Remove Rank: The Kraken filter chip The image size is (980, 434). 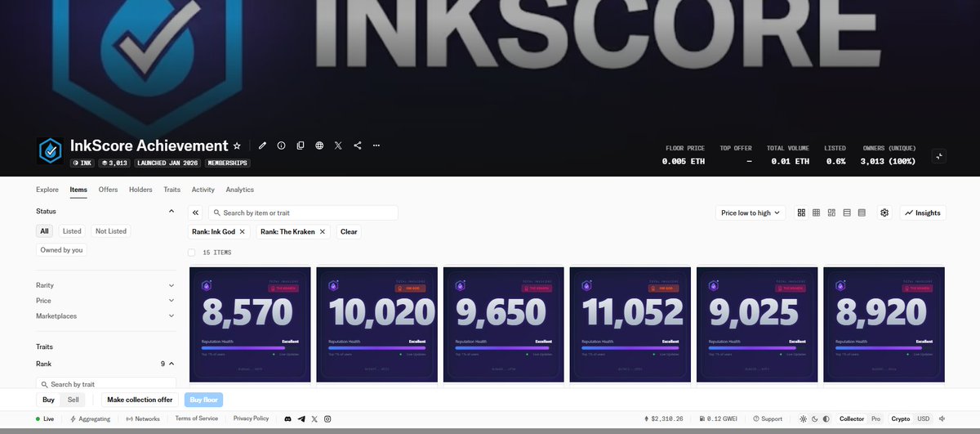[x=323, y=232]
